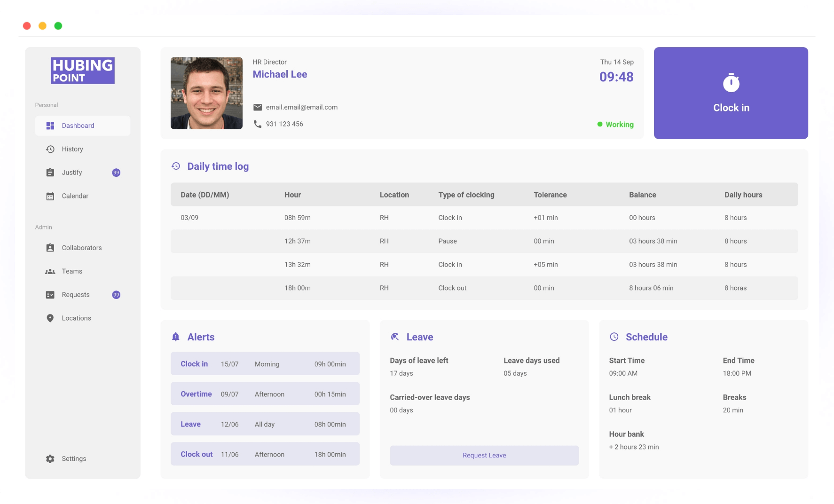This screenshot has height=504, width=834.
Task: Go to the Justify section
Action: (83, 173)
